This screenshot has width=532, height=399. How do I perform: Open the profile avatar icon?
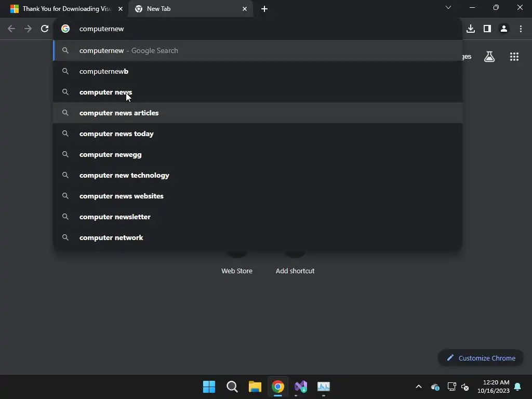pos(504,29)
